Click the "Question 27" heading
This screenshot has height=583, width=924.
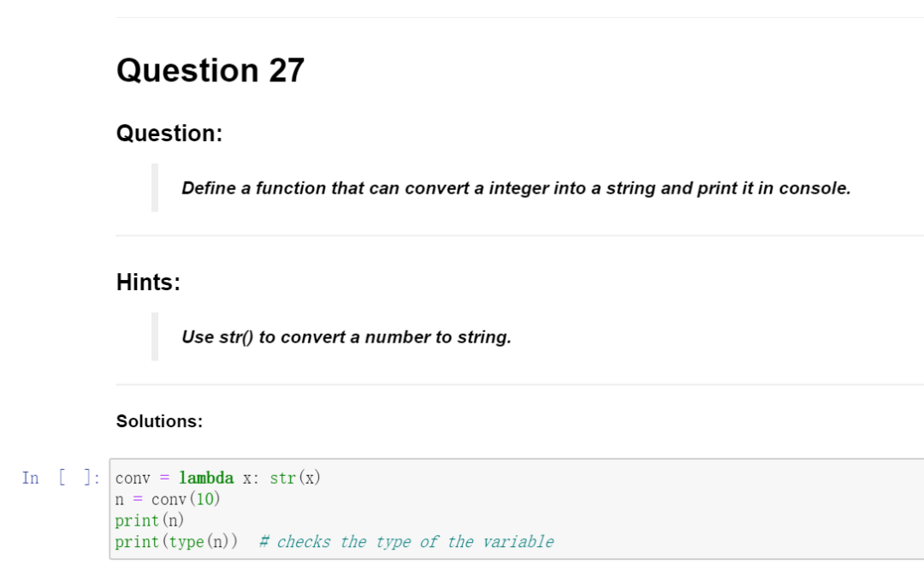click(x=210, y=70)
